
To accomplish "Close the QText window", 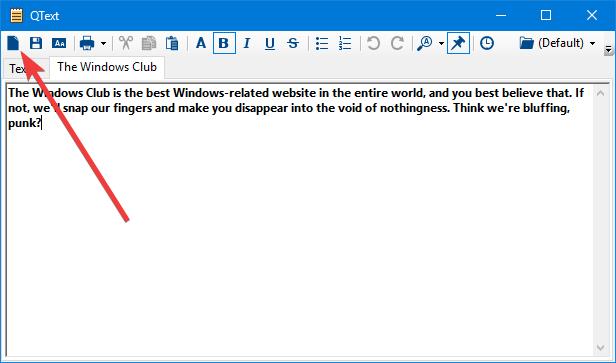I will click(x=592, y=15).
